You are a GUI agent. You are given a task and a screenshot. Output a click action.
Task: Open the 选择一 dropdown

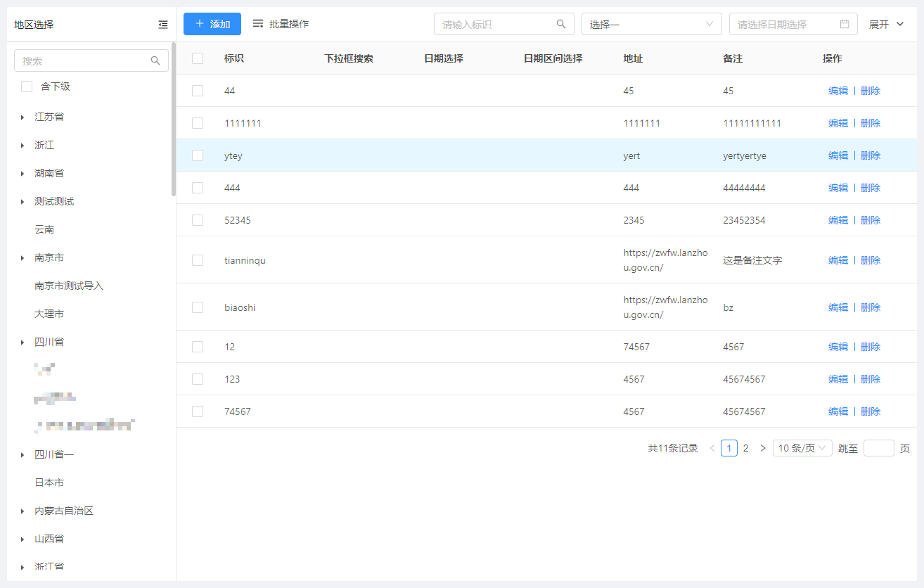[x=652, y=24]
